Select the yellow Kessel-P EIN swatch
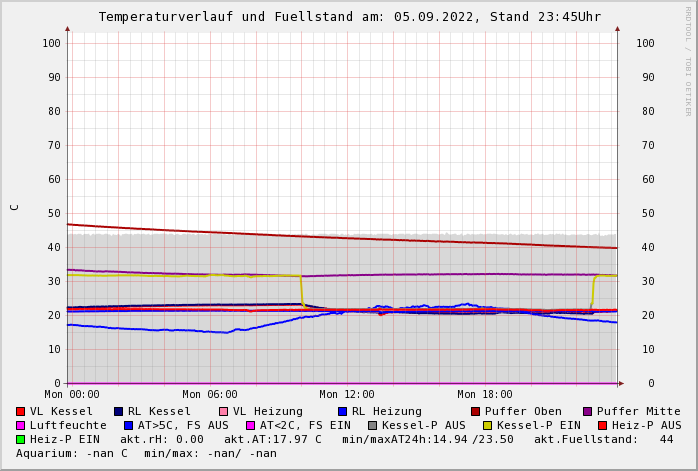 (488, 425)
